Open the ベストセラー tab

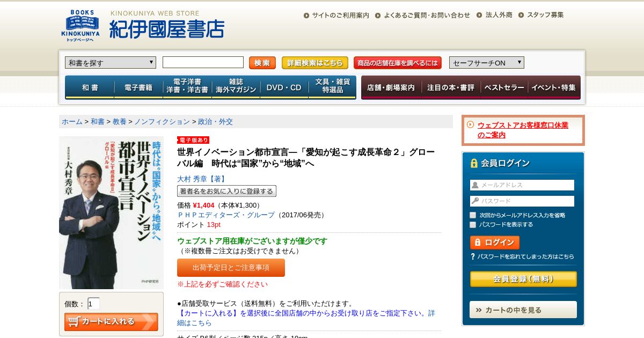point(504,87)
